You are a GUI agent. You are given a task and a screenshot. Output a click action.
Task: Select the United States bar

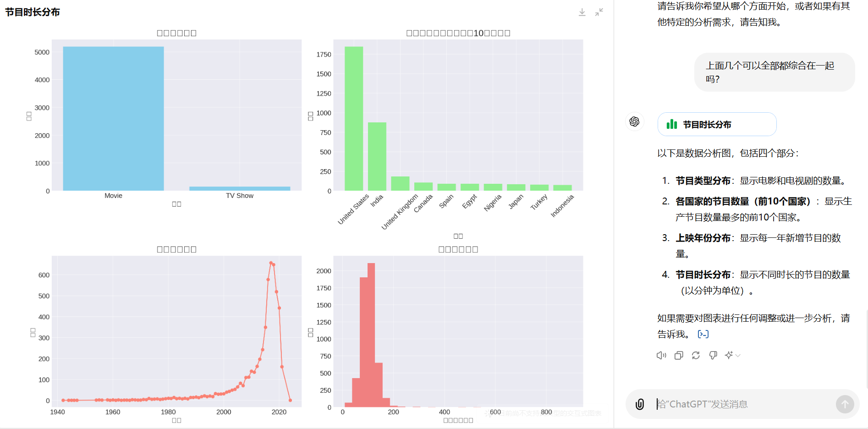tap(354, 119)
